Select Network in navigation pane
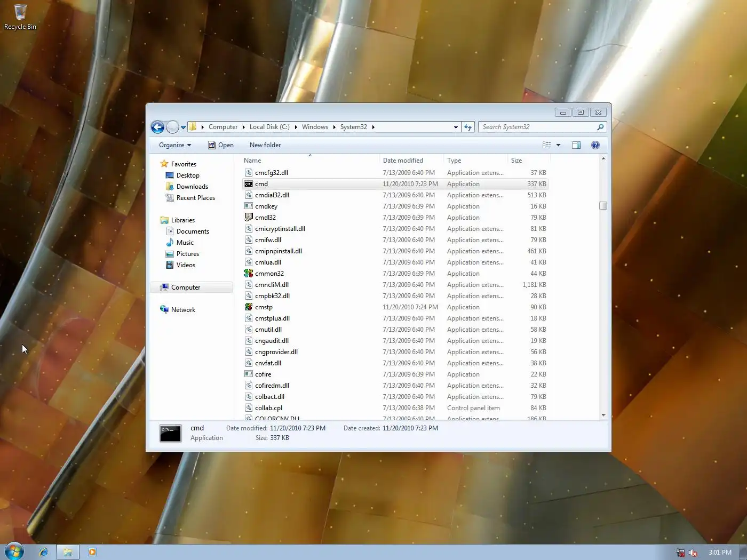 [183, 310]
